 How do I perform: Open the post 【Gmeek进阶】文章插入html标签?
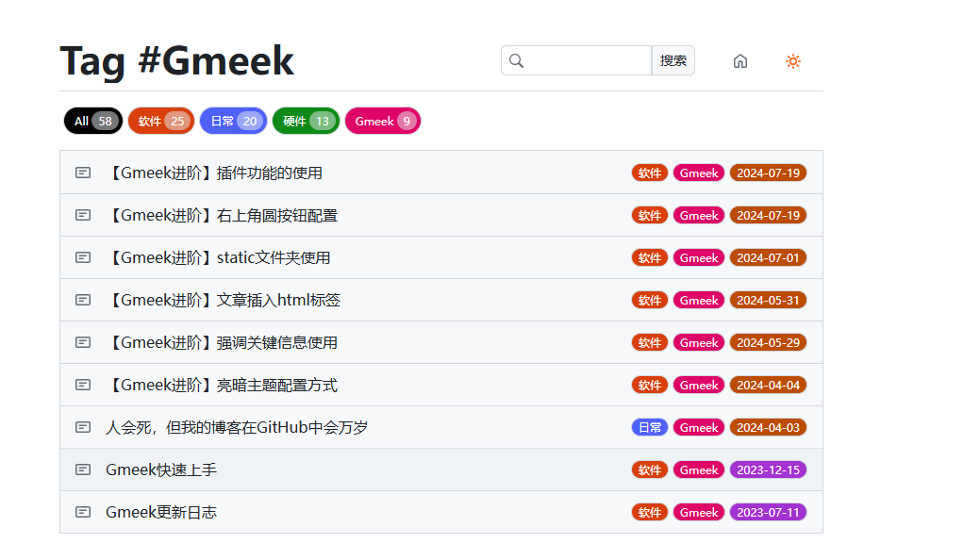click(x=223, y=300)
